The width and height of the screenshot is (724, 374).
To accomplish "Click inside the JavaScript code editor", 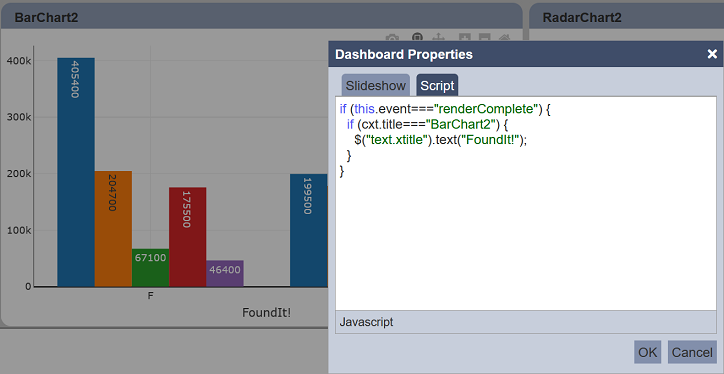I will [x=526, y=203].
